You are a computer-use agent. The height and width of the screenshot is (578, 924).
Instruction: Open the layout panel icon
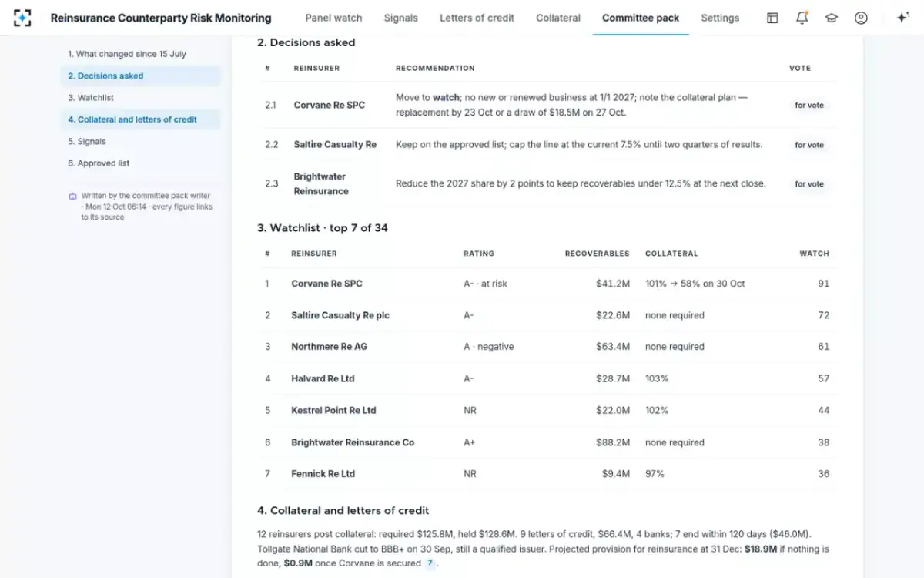[x=772, y=18]
